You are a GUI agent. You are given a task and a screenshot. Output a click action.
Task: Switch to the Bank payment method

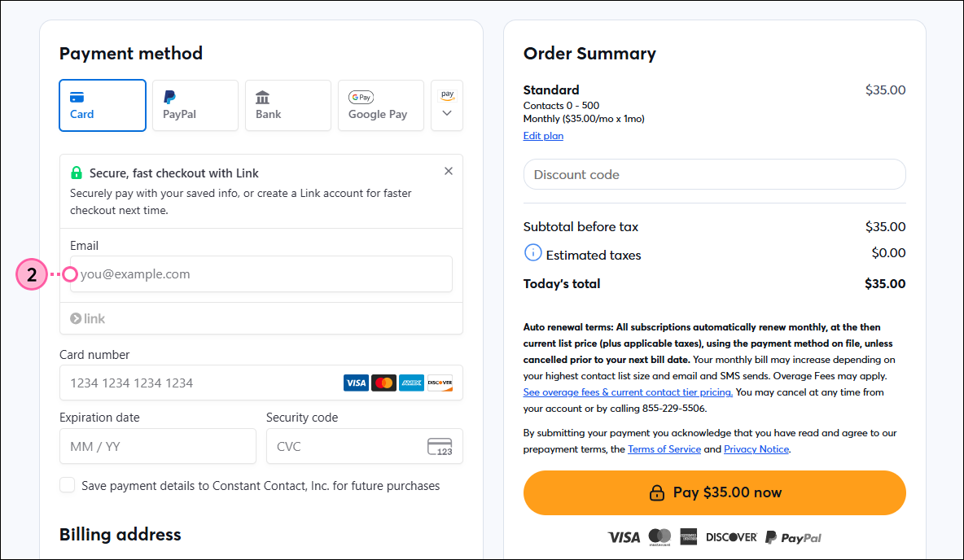[x=287, y=105]
